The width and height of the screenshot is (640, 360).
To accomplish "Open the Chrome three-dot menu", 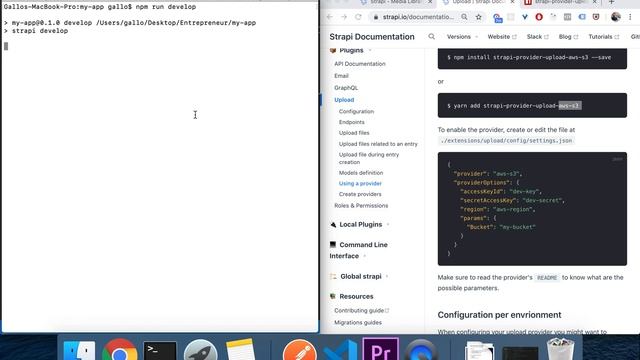I will pos(631,17).
